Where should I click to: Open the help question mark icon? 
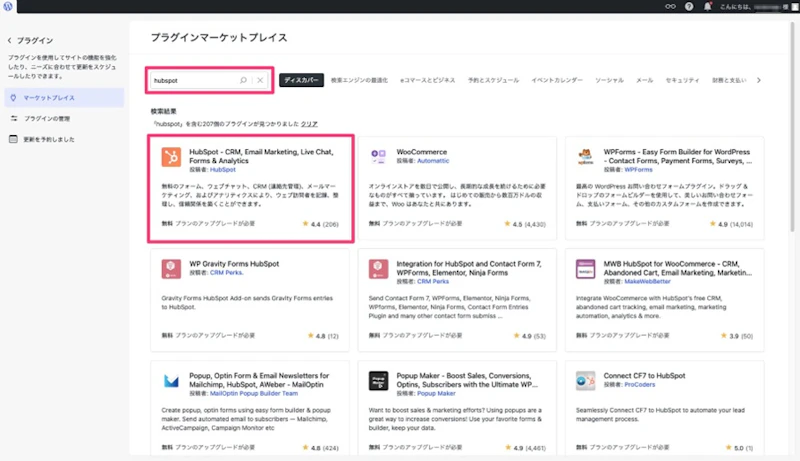click(x=689, y=7)
